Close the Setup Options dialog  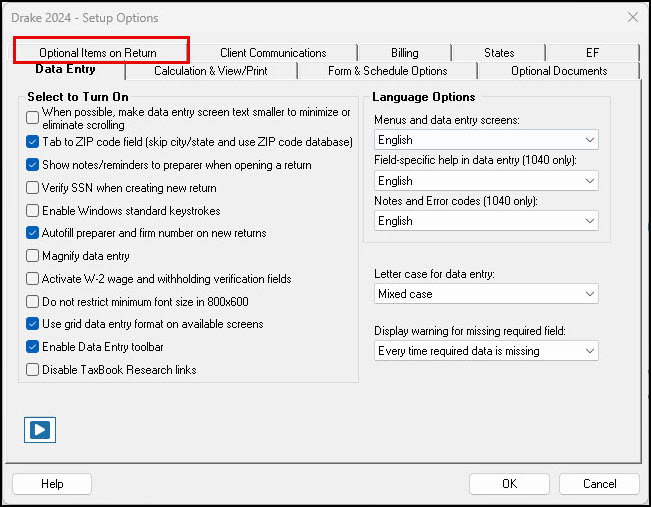point(633,17)
